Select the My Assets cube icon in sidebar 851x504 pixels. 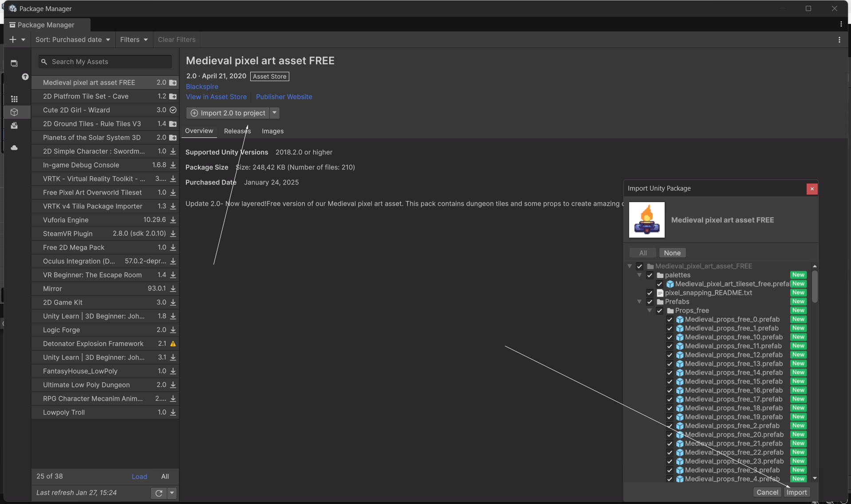[14, 112]
